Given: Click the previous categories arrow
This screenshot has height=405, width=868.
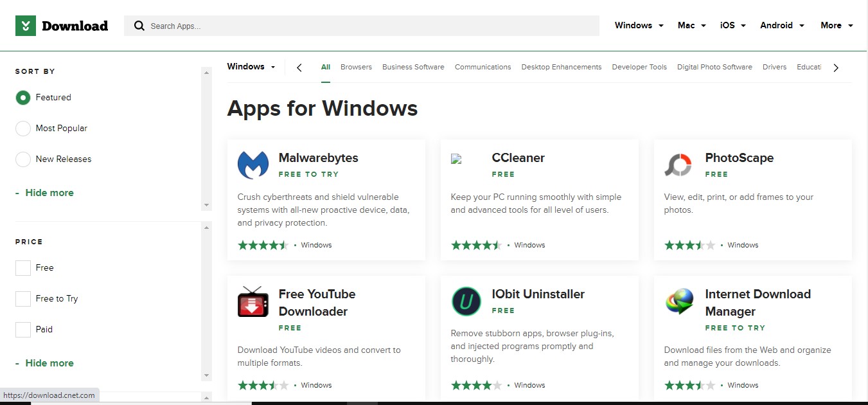Looking at the screenshot, I should click(299, 67).
